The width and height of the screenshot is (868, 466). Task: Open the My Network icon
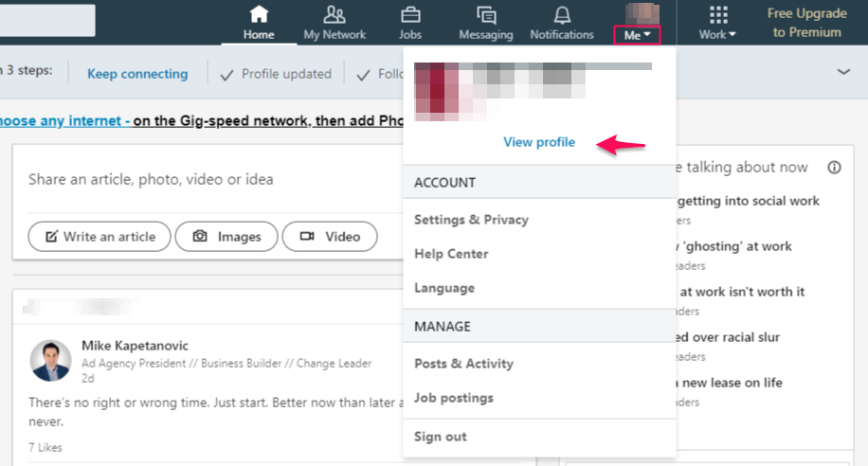click(x=335, y=14)
